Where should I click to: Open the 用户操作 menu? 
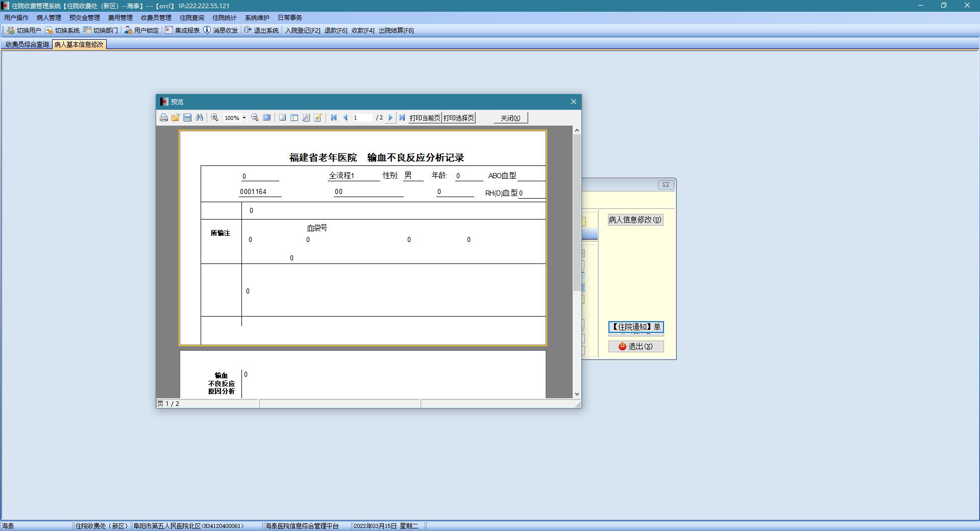tap(16, 18)
